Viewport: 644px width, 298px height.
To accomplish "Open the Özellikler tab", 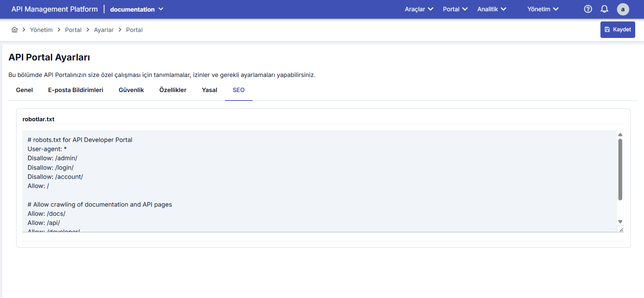I will 173,90.
